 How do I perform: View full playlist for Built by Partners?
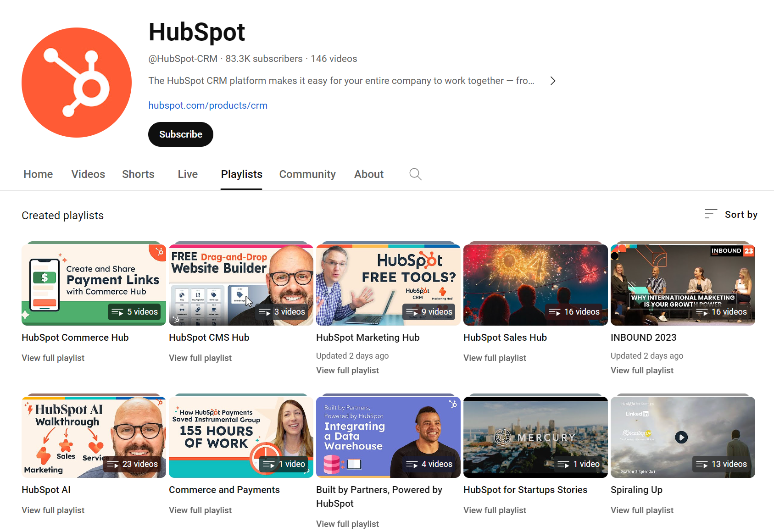click(x=347, y=524)
